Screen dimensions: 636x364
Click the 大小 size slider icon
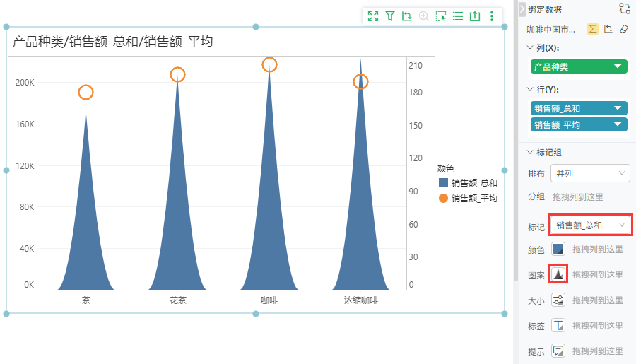pyautogui.click(x=558, y=300)
